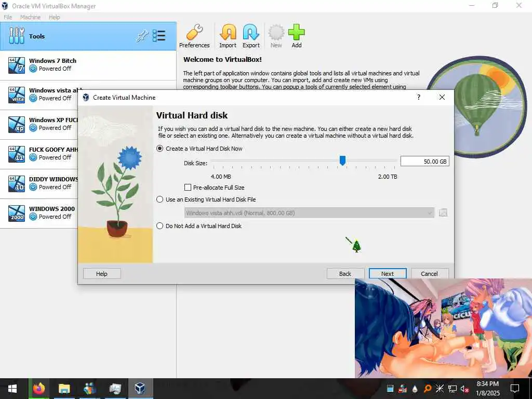Click the white asterisk tray icon
The height and width of the screenshot is (399, 532).
point(440,389)
